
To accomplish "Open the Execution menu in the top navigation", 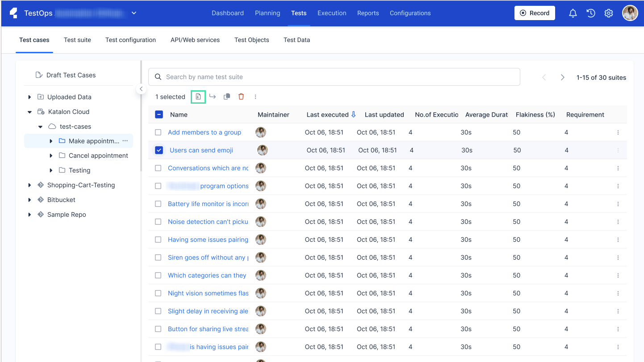I will [x=331, y=13].
